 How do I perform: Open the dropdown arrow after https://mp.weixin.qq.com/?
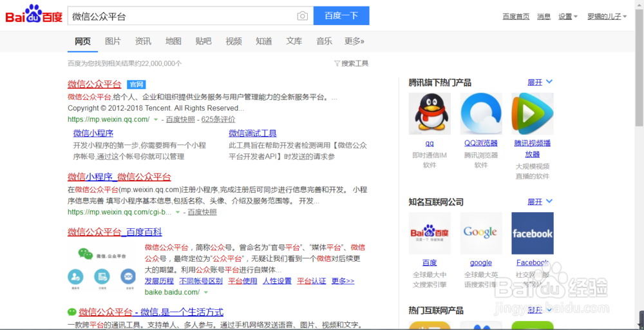(156, 120)
